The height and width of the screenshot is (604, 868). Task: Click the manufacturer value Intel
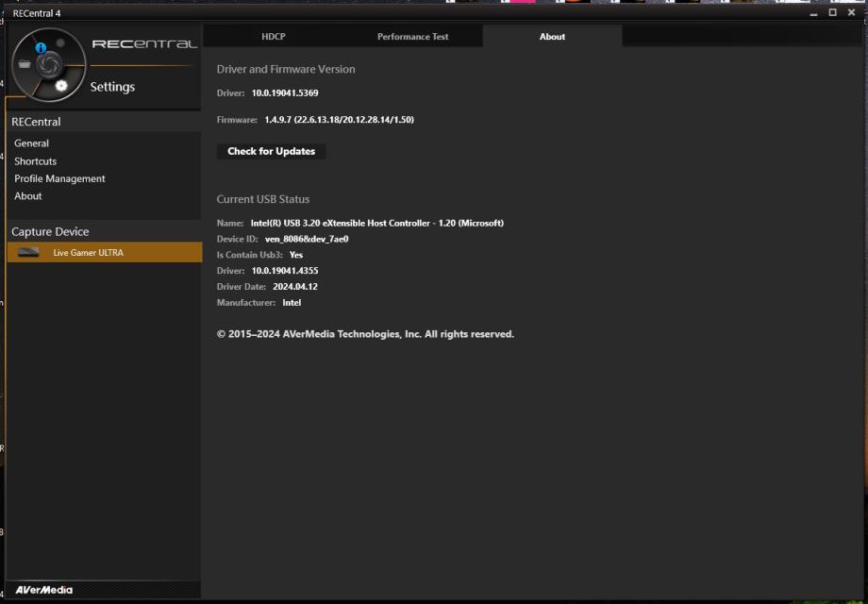(292, 303)
